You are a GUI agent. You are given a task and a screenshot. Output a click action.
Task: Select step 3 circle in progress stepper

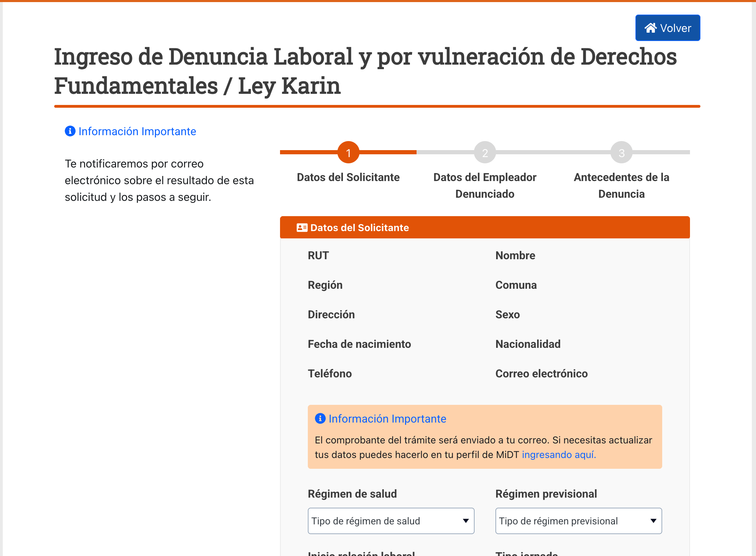point(622,152)
